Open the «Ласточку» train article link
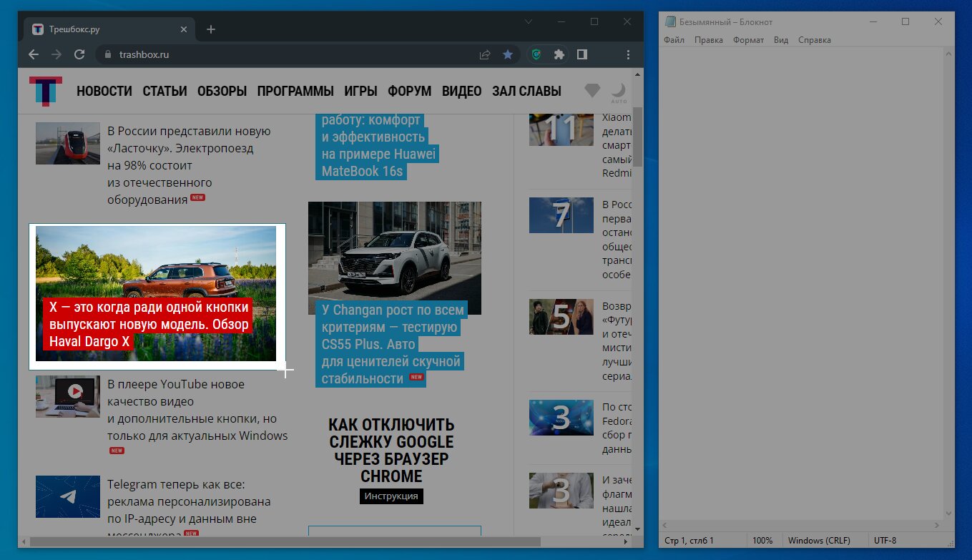 [190, 165]
